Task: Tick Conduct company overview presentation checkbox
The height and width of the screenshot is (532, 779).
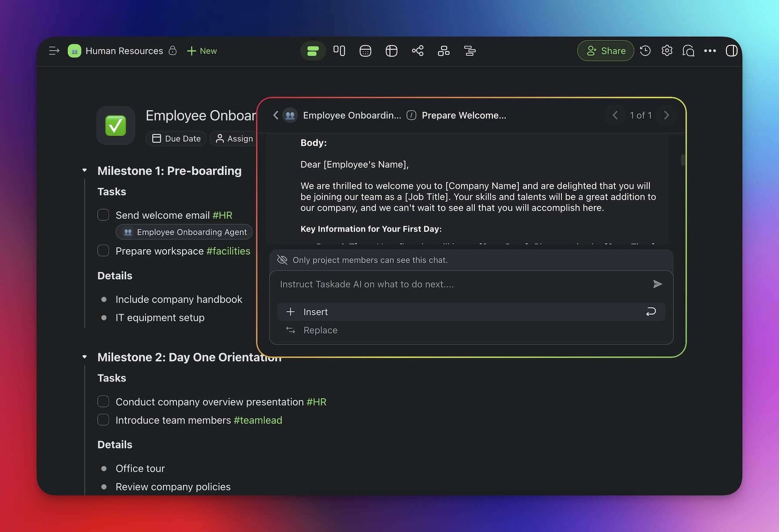Action: click(103, 402)
